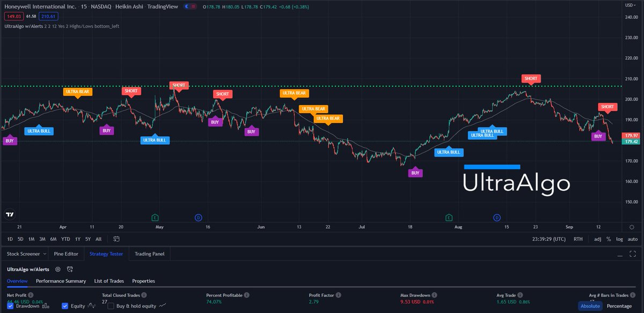The height and width of the screenshot is (313, 644).
Task: Set the range to 3M
Action: pyautogui.click(x=42, y=239)
